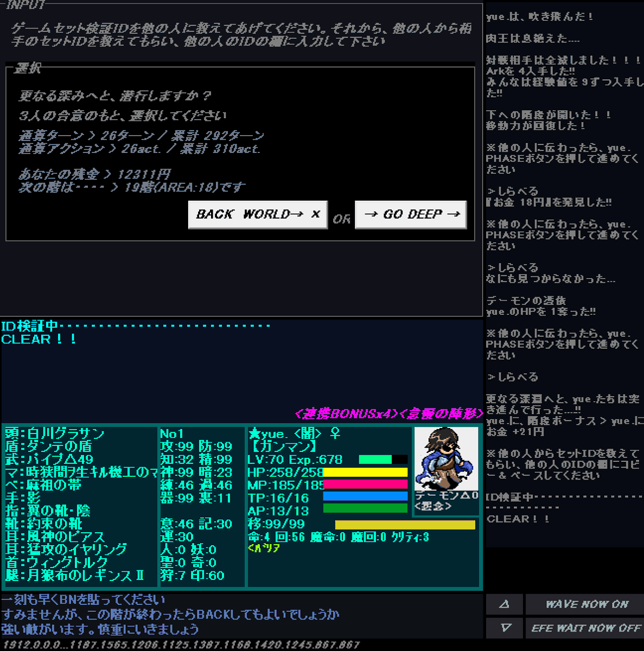Image resolution: width=644 pixels, height=651 pixels.
Task: Click the ID number string at the bottom
Action: pyautogui.click(x=181, y=645)
